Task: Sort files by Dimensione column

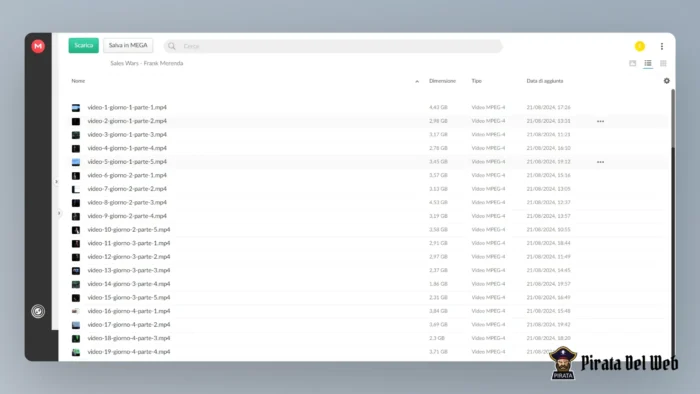Action: pos(442,81)
